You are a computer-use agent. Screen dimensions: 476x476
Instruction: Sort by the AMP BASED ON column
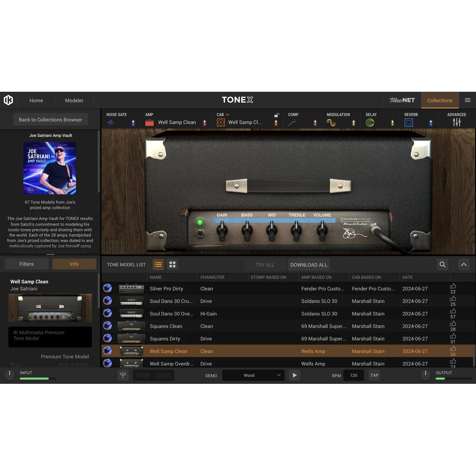(x=316, y=277)
